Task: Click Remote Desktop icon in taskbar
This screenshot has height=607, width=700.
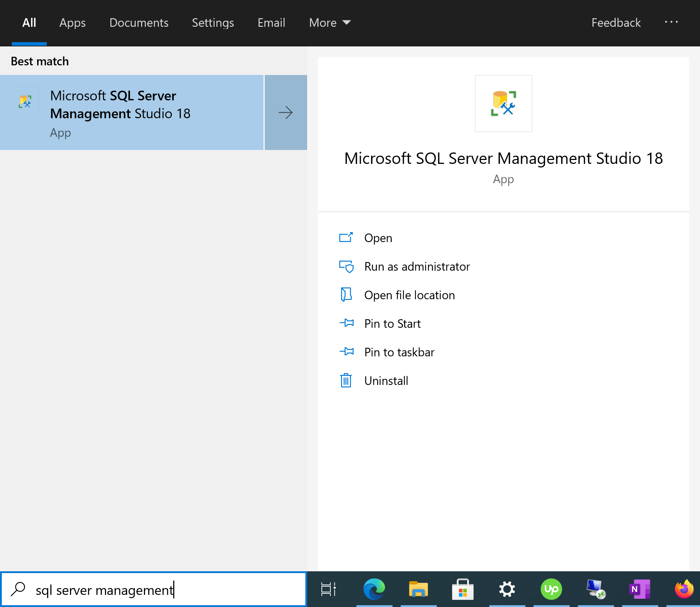Action: pos(595,589)
